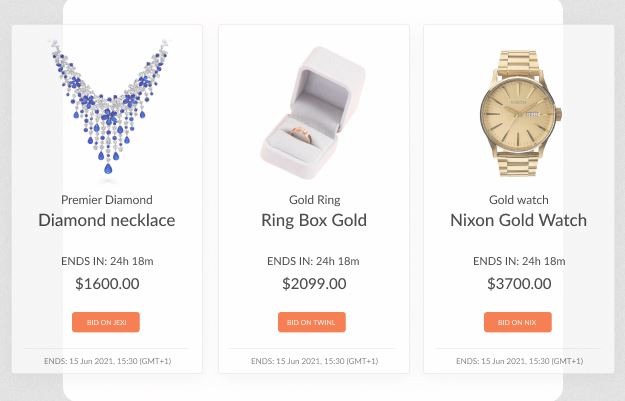625x401 pixels.
Task: Click the Gold watch category label
Action: [x=519, y=200]
